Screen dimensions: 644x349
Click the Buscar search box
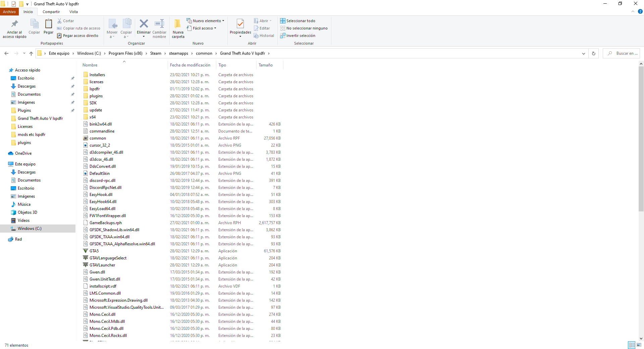tap(624, 53)
